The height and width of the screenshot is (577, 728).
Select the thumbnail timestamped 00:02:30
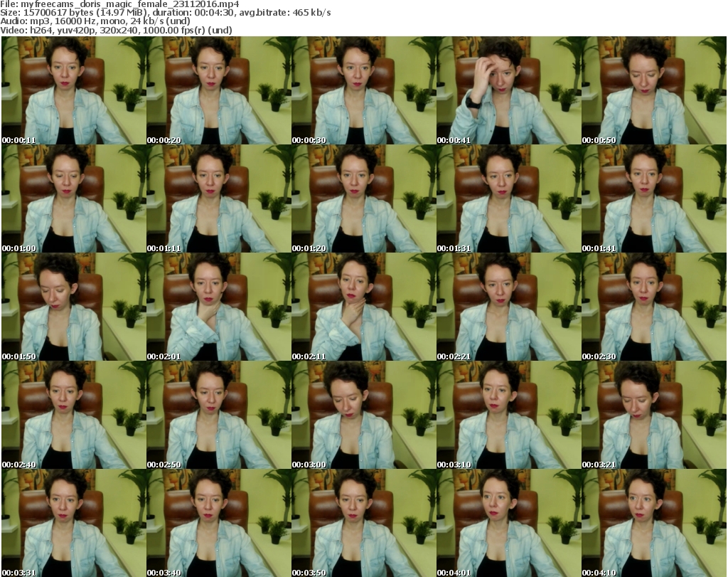tap(654, 307)
